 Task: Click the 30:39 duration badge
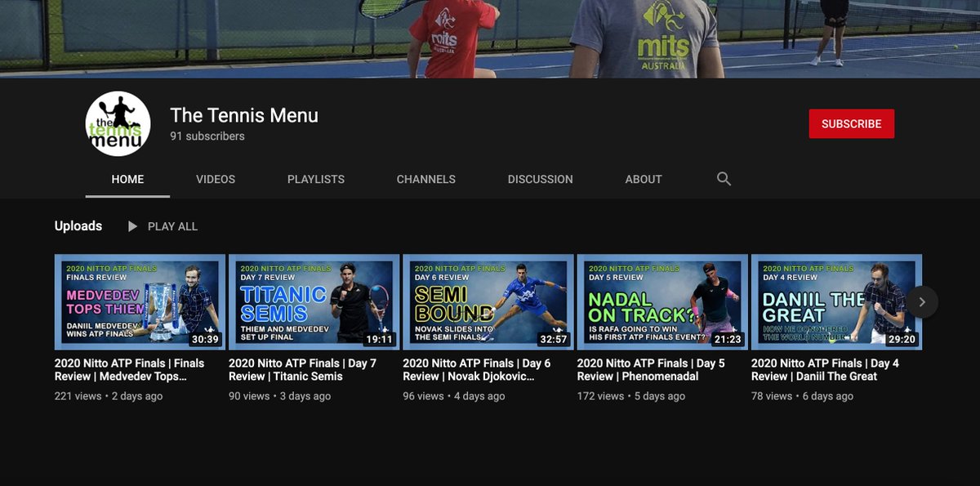[204, 339]
